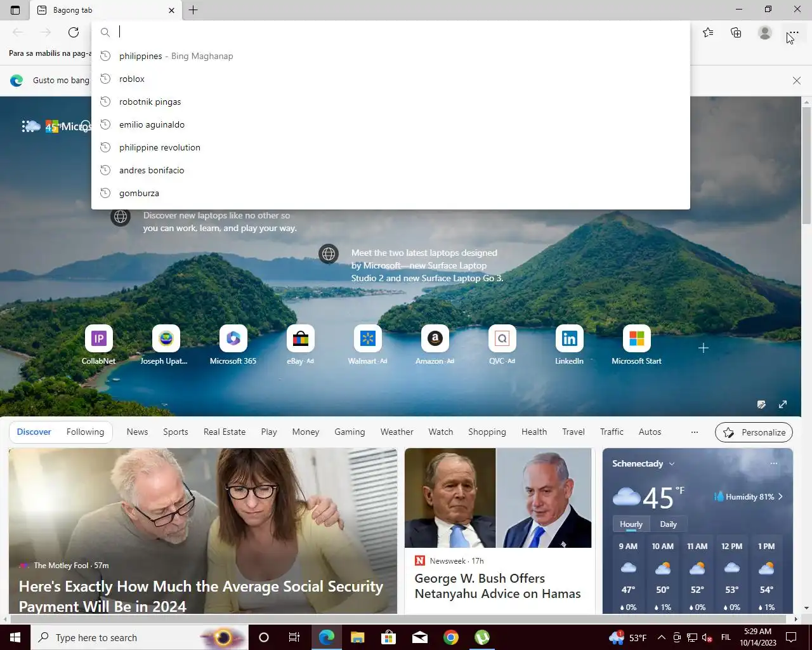
Task: Select the emilio aguinaldo suggestion
Action: [391, 124]
